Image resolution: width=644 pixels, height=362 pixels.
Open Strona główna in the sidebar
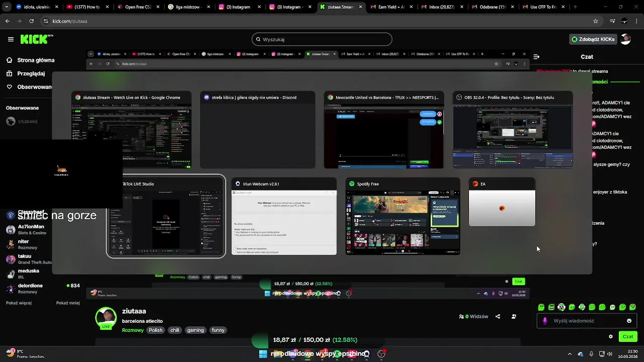30,60
